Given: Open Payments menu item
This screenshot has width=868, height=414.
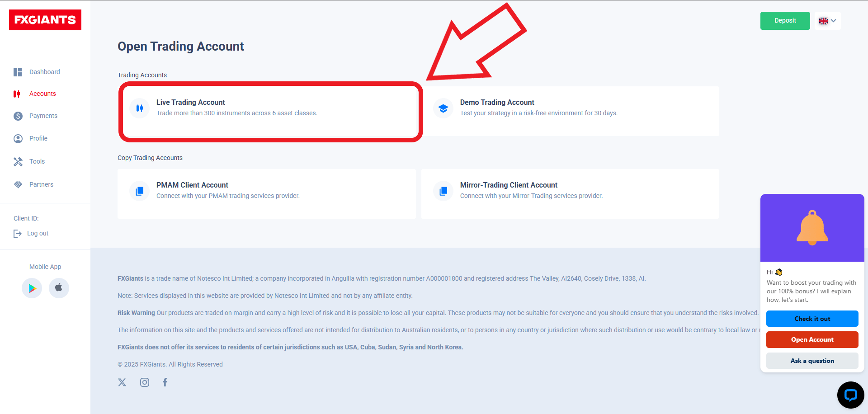Looking at the screenshot, I should coord(43,116).
